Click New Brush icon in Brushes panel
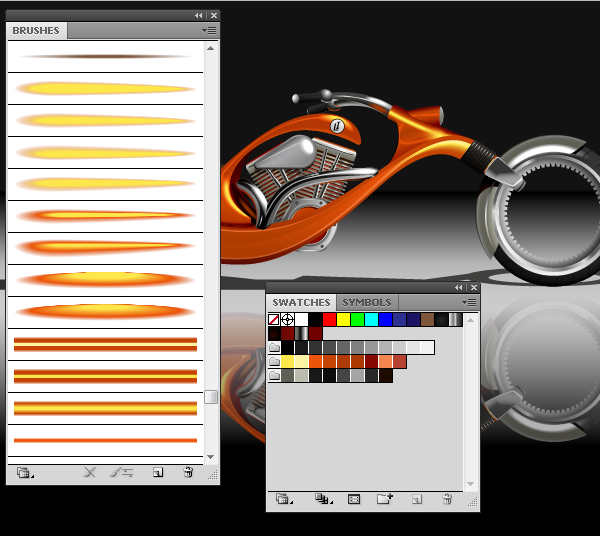This screenshot has height=536, width=600. point(157,473)
